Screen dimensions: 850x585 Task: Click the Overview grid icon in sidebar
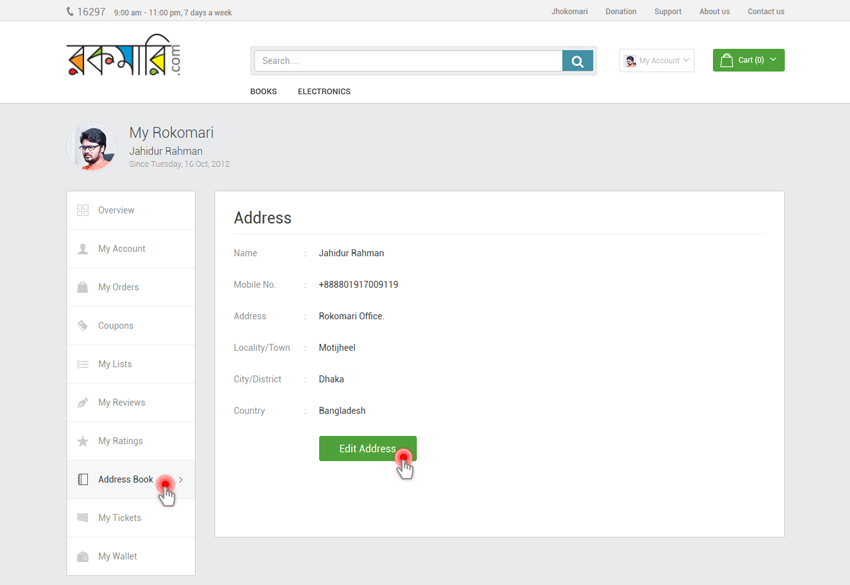83,210
